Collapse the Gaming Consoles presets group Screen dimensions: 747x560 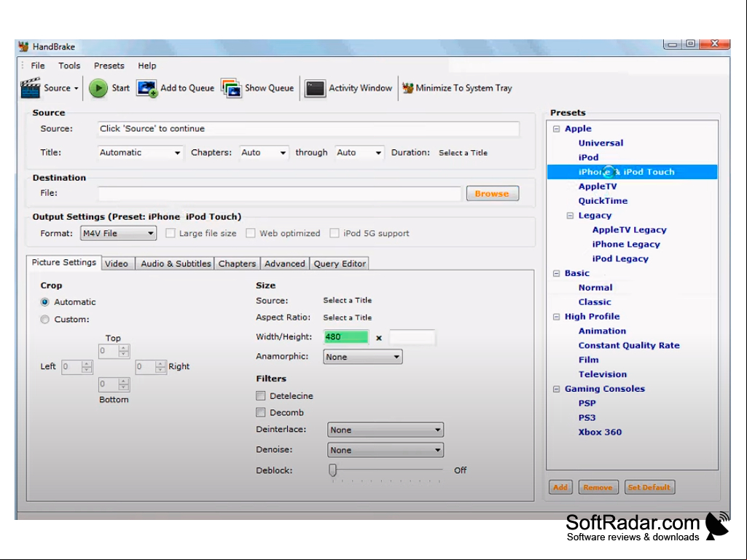coord(556,389)
